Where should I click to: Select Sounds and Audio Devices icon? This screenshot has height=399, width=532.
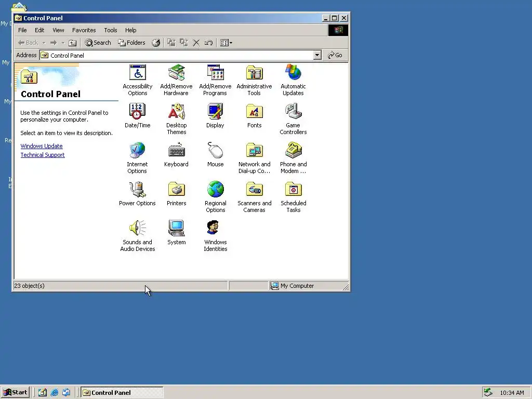tap(137, 236)
